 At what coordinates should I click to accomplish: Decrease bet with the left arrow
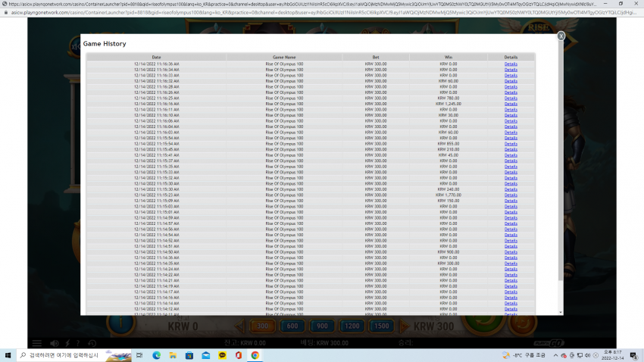click(x=240, y=326)
